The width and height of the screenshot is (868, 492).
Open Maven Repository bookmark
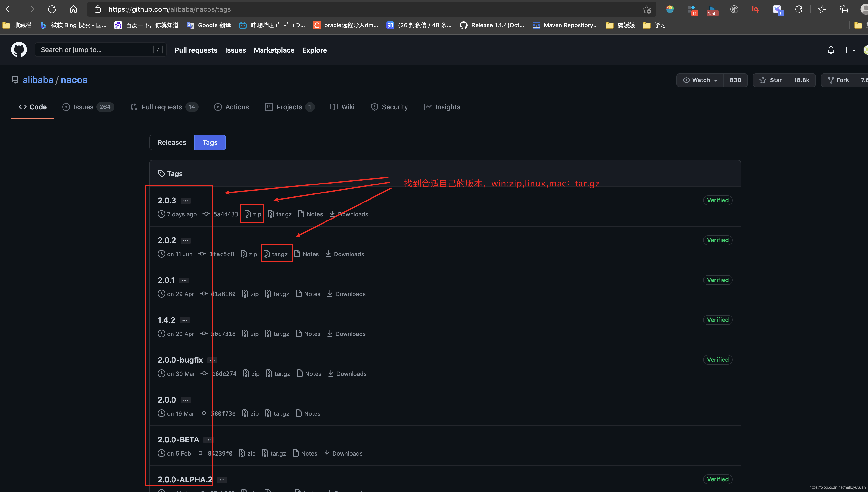[x=565, y=25]
